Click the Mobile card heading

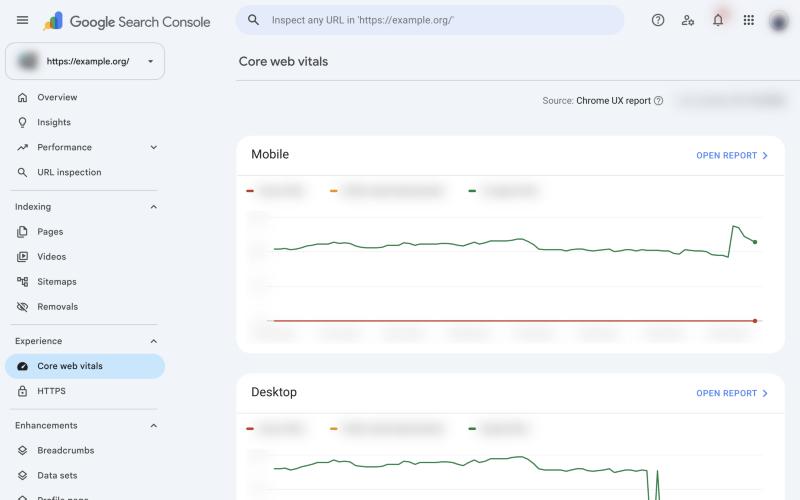pyautogui.click(x=270, y=155)
